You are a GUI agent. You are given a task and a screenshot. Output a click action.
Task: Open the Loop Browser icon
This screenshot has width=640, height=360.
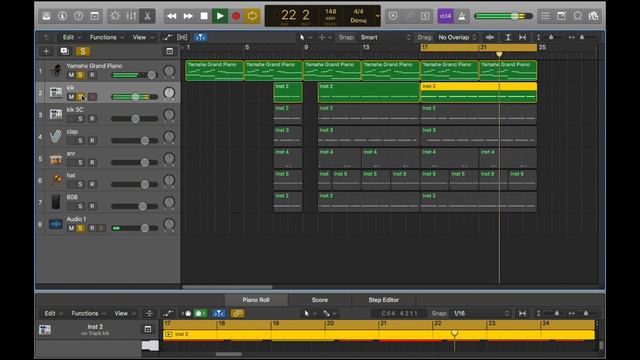(578, 16)
